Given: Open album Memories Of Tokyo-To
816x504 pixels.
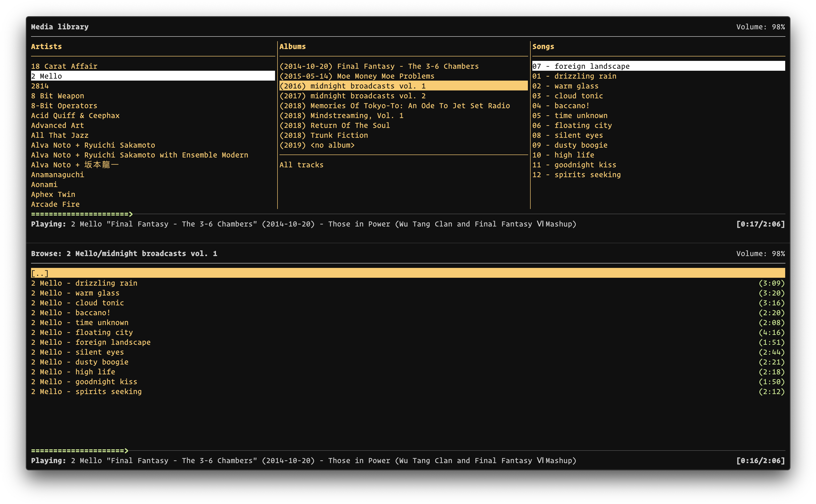Looking at the screenshot, I should tap(395, 106).
